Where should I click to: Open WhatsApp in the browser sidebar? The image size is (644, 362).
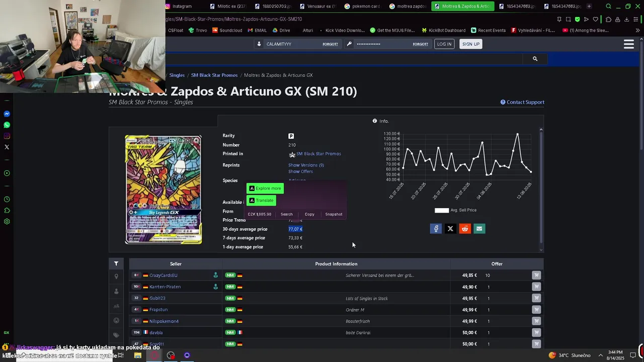point(7,125)
